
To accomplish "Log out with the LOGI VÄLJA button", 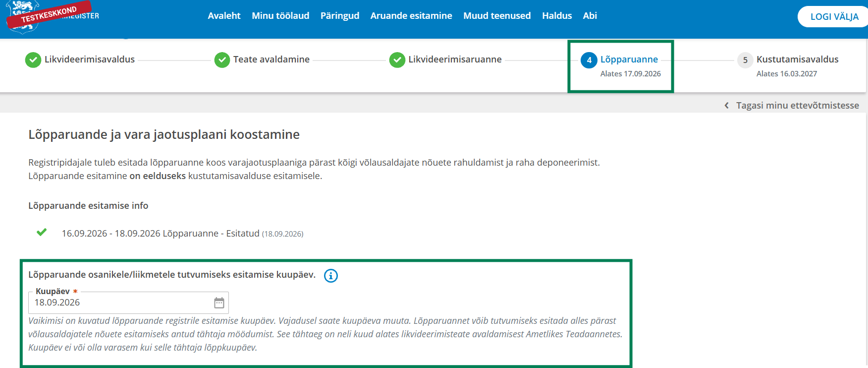I will pyautogui.click(x=834, y=16).
